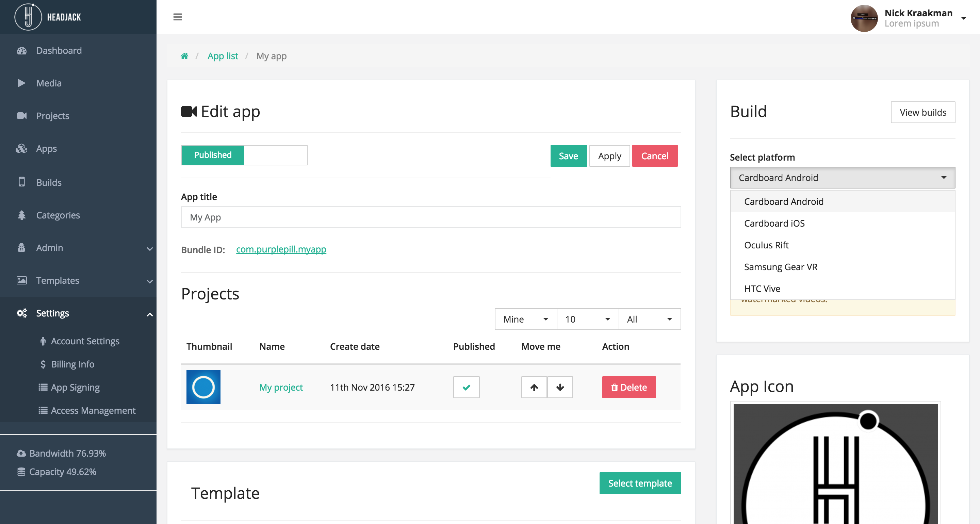The image size is (980, 524).
Task: Click the Headjack logo icon
Action: click(x=28, y=17)
